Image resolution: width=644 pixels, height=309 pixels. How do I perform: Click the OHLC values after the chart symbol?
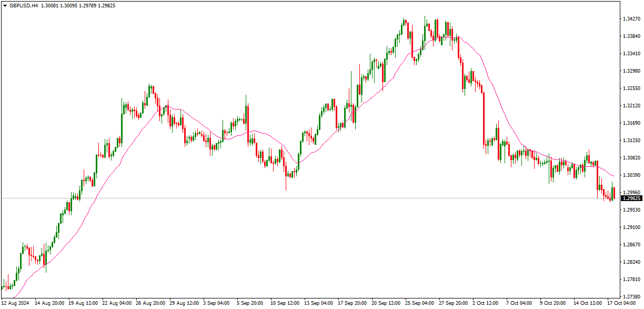tap(80, 5)
